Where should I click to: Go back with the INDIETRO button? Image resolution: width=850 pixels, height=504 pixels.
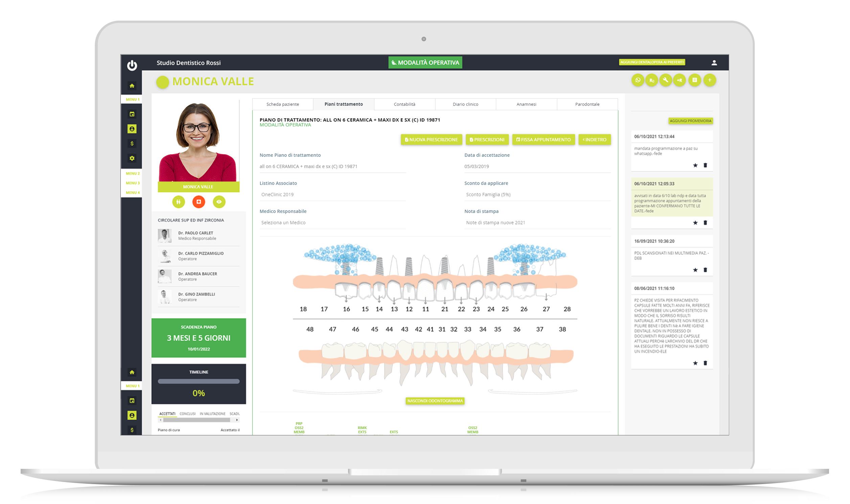pyautogui.click(x=595, y=140)
